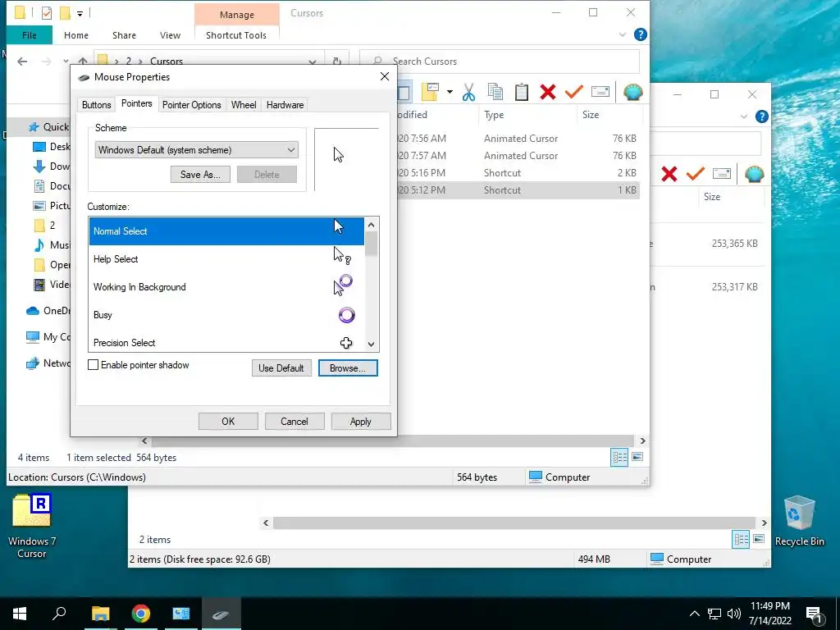This screenshot has height=630, width=840.
Task: Click the Browse... button
Action: pos(348,368)
